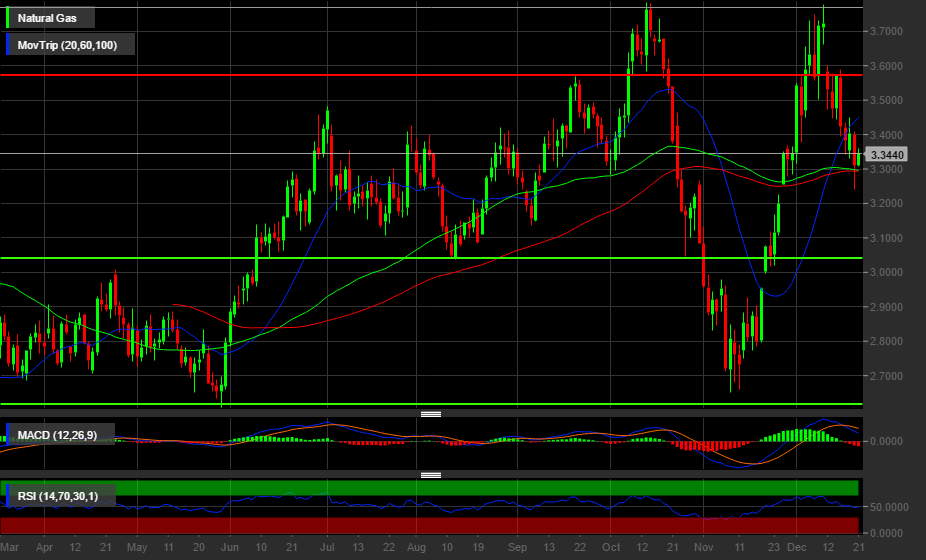The image size is (926, 560).
Task: Click the 3.5000 price axis label
Action: (886, 100)
